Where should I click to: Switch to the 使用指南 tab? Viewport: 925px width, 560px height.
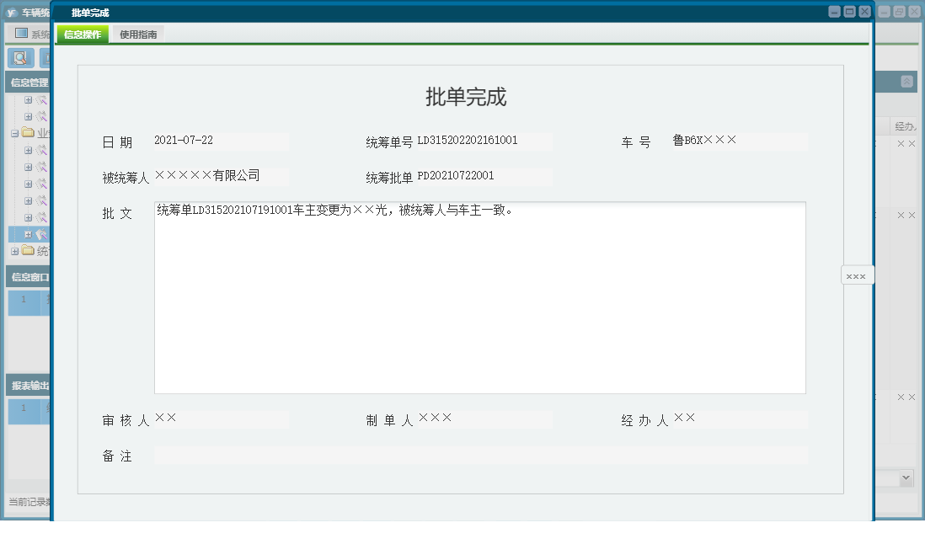[x=136, y=35]
